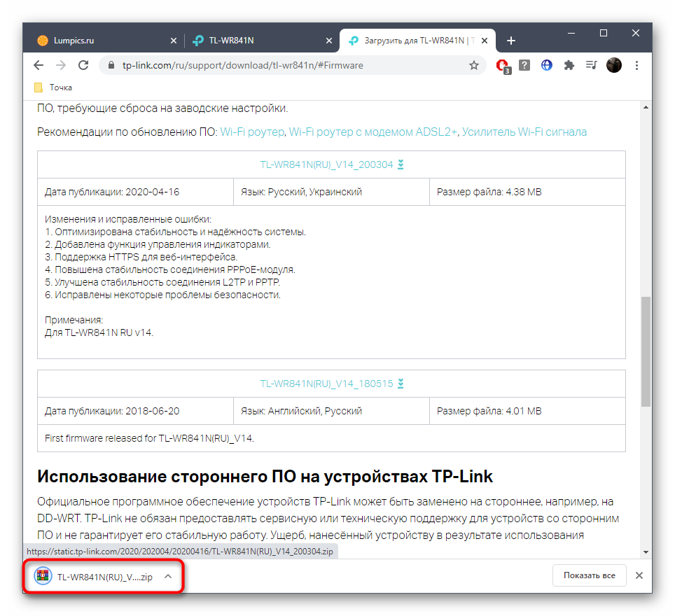Click the scrollbar down arrow
The height and width of the screenshot is (616, 675).
click(x=646, y=552)
